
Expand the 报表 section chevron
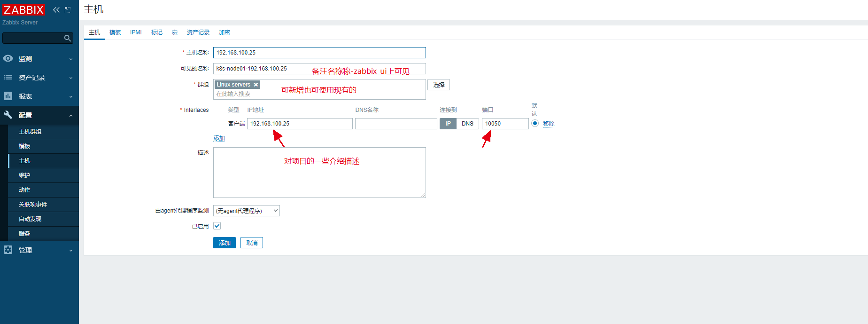pyautogui.click(x=71, y=96)
